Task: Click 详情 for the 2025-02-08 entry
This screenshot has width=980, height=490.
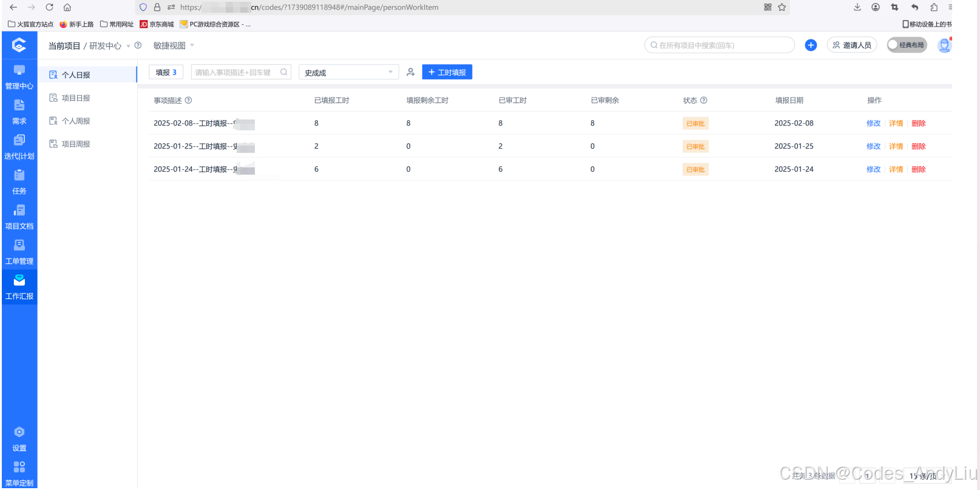Action: (x=896, y=123)
